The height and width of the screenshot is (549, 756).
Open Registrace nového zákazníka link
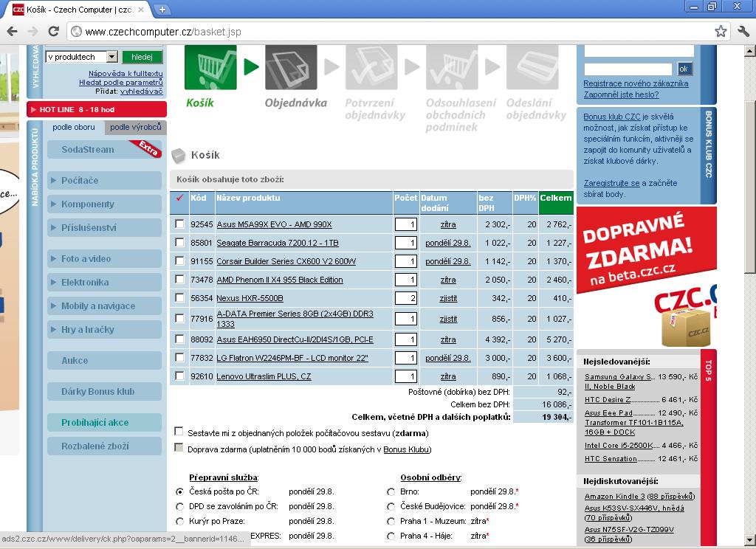click(x=636, y=83)
